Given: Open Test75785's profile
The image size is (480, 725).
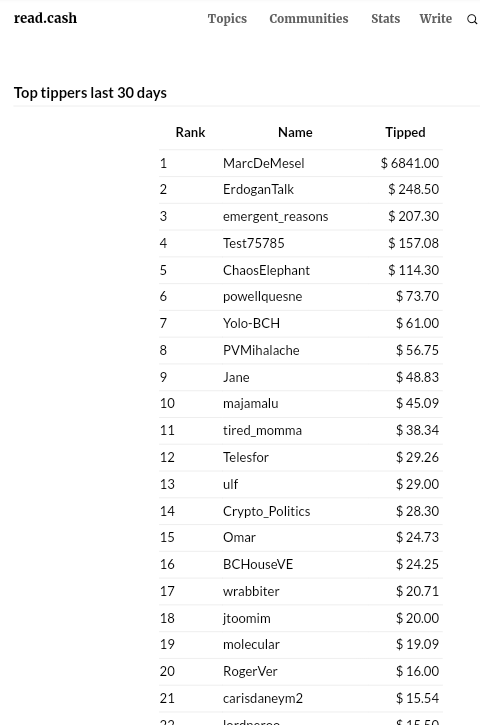Looking at the screenshot, I should [254, 243].
